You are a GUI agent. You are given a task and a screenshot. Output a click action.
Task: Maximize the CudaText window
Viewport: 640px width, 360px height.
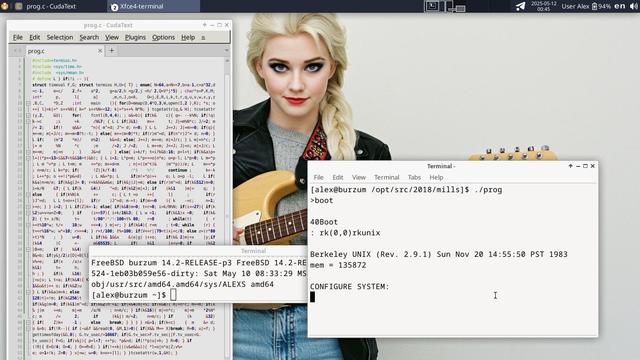(x=219, y=25)
